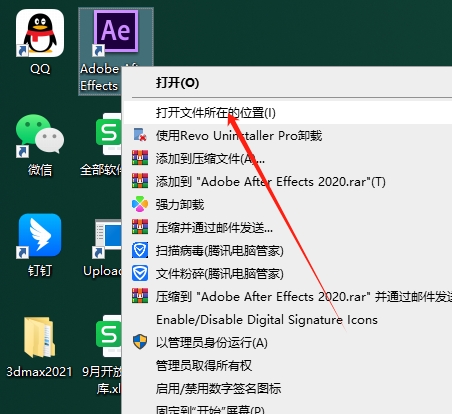Choose 扫描病毒(腾讯电脑管家) menu entry
Image resolution: width=452 pixels, height=414 pixels.
pyautogui.click(x=288, y=250)
